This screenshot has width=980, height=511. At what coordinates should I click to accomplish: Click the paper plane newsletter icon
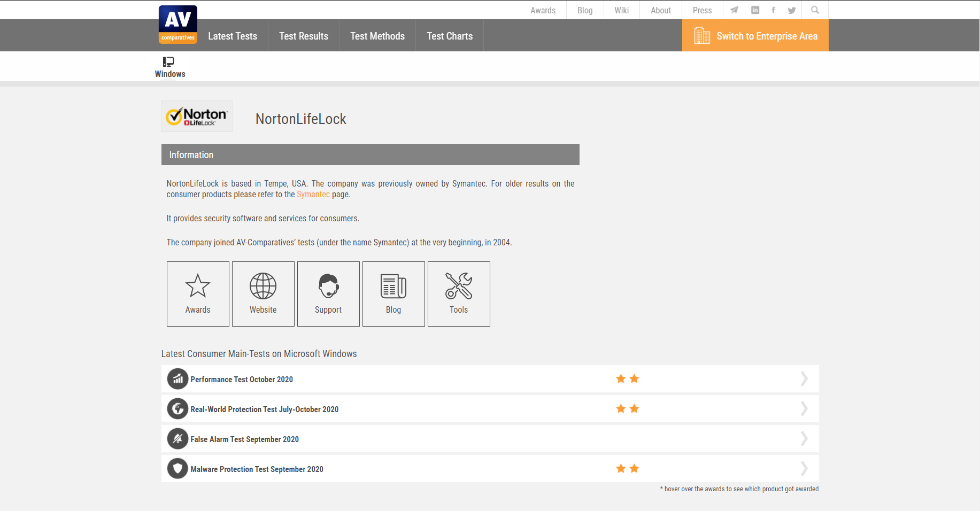[x=735, y=10]
